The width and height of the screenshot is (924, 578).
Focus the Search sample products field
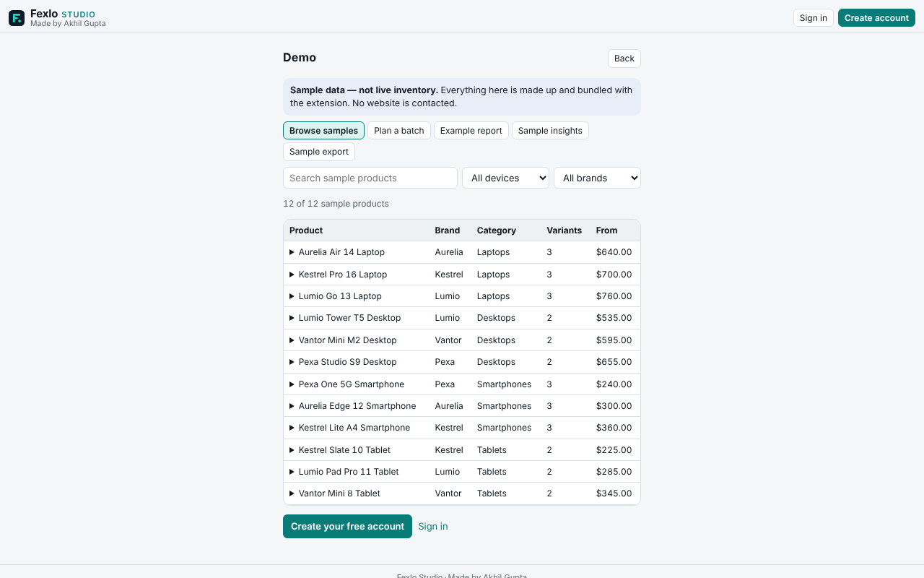[x=370, y=178]
